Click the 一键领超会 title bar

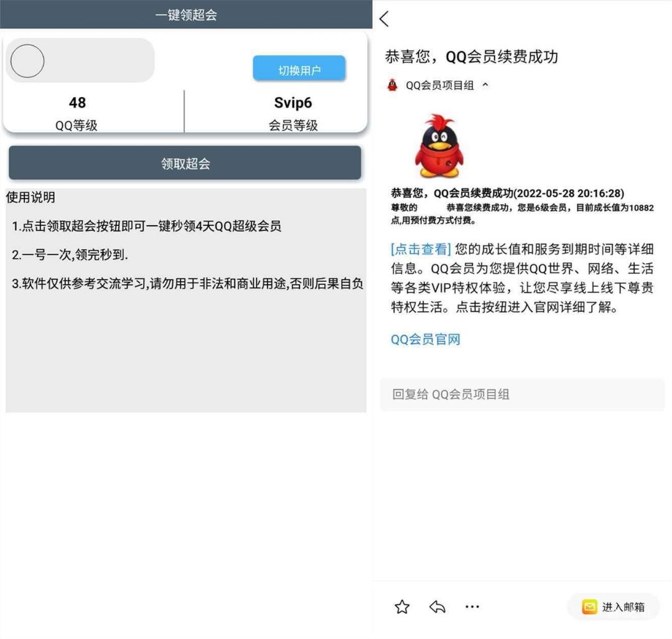click(x=186, y=15)
